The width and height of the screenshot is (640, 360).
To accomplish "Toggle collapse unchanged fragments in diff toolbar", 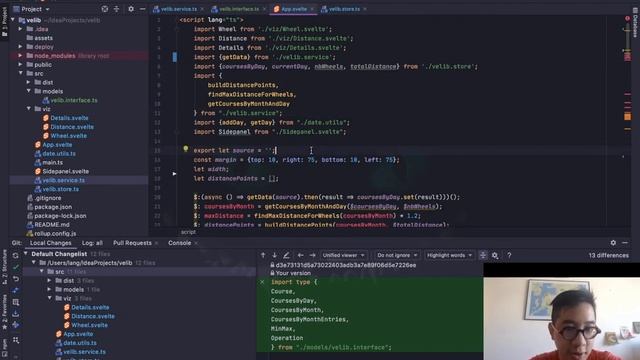I will click(483, 255).
